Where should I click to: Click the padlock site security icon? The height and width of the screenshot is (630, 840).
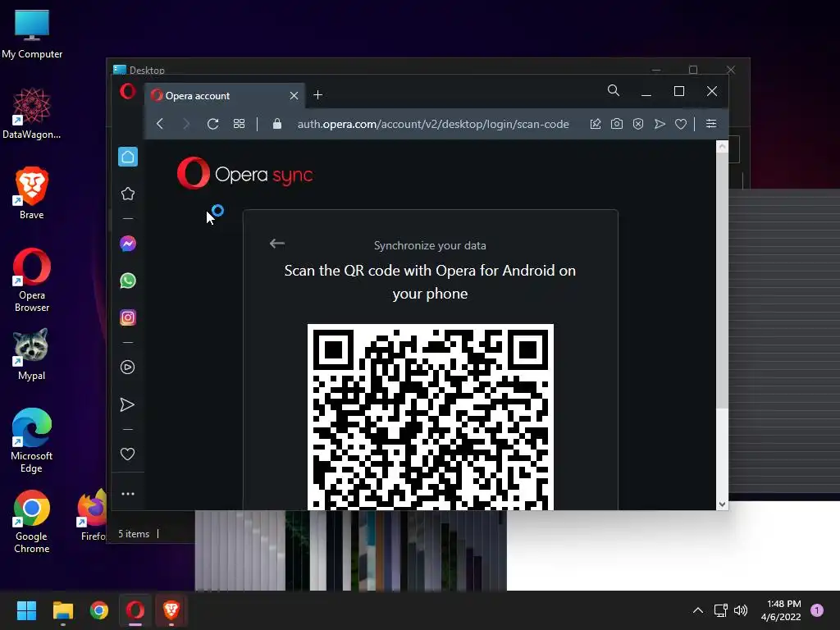[x=277, y=124]
